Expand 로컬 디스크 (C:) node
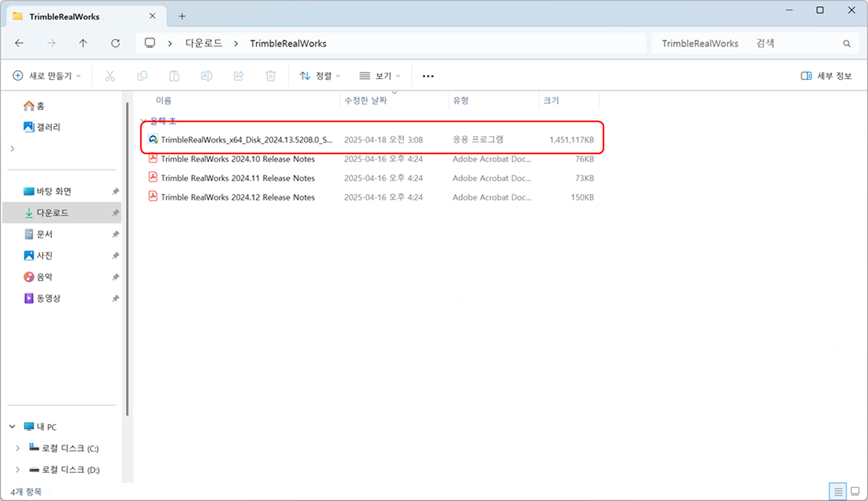This screenshot has height=501, width=868. (18, 448)
